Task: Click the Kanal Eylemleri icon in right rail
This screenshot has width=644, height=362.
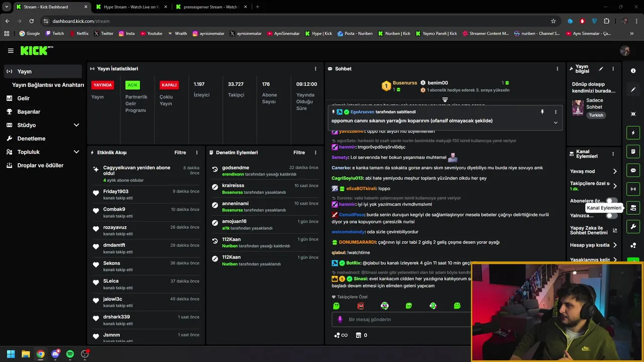Action: click(x=633, y=208)
